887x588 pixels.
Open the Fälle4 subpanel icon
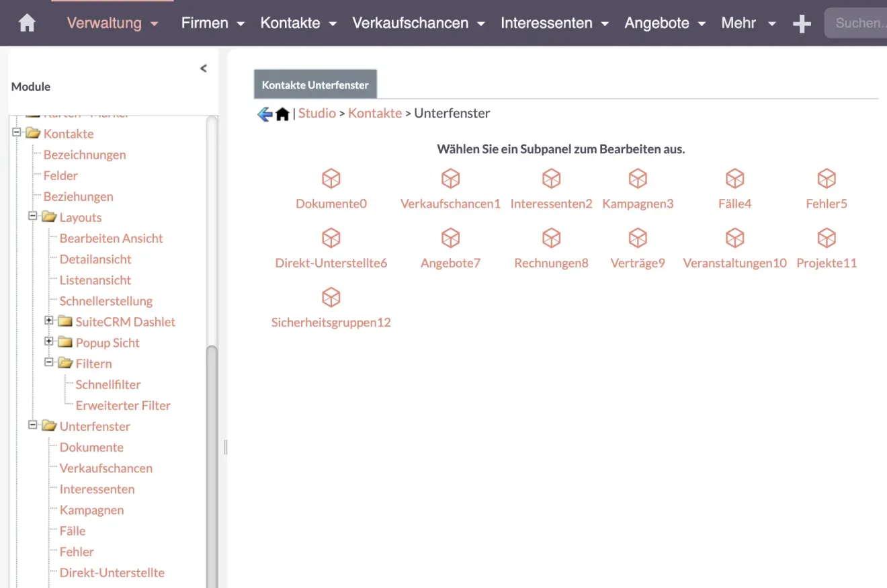pyautogui.click(x=734, y=179)
